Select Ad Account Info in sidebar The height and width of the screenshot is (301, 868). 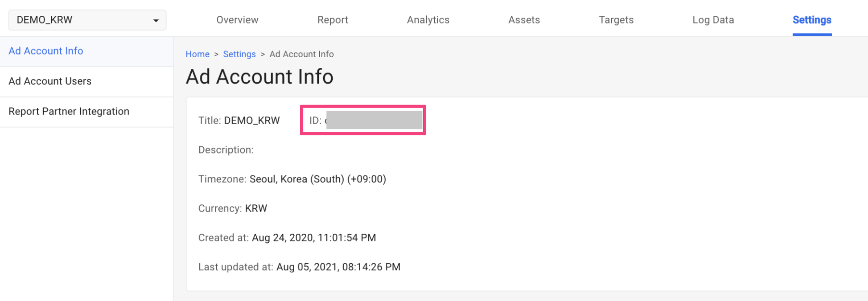point(87,51)
